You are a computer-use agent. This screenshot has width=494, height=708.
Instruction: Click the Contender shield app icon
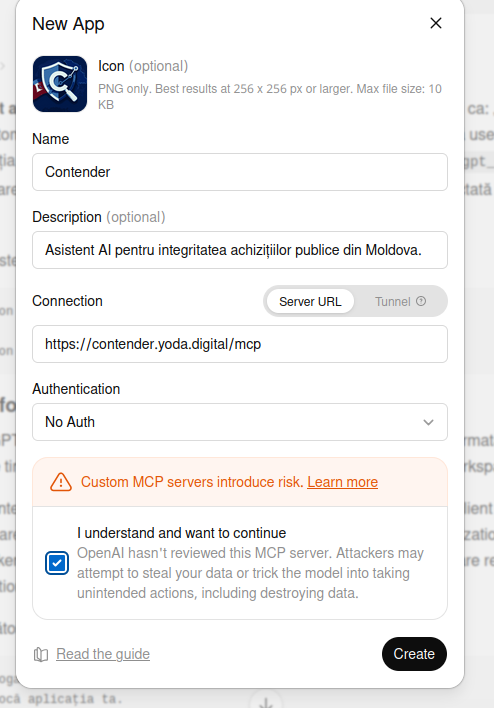pos(60,84)
